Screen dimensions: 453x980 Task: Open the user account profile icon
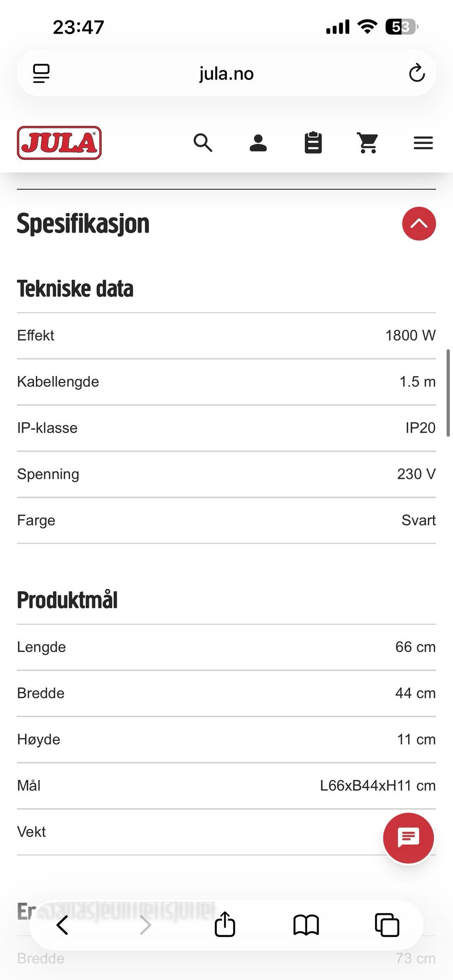(258, 142)
